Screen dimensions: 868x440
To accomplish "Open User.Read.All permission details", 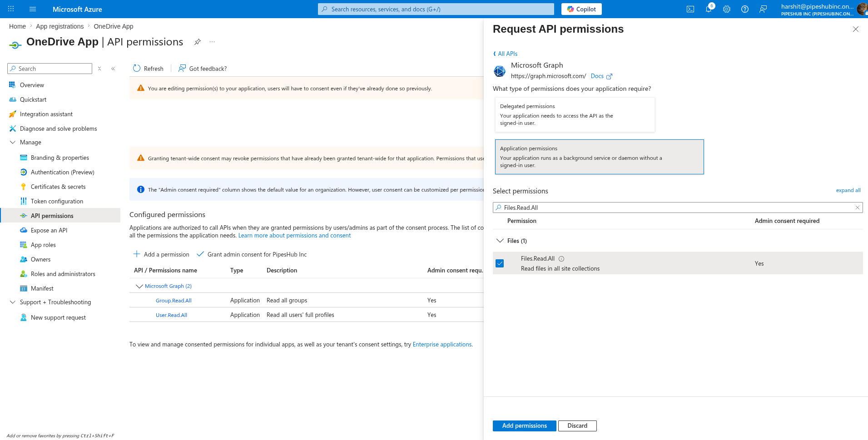I will pos(171,315).
